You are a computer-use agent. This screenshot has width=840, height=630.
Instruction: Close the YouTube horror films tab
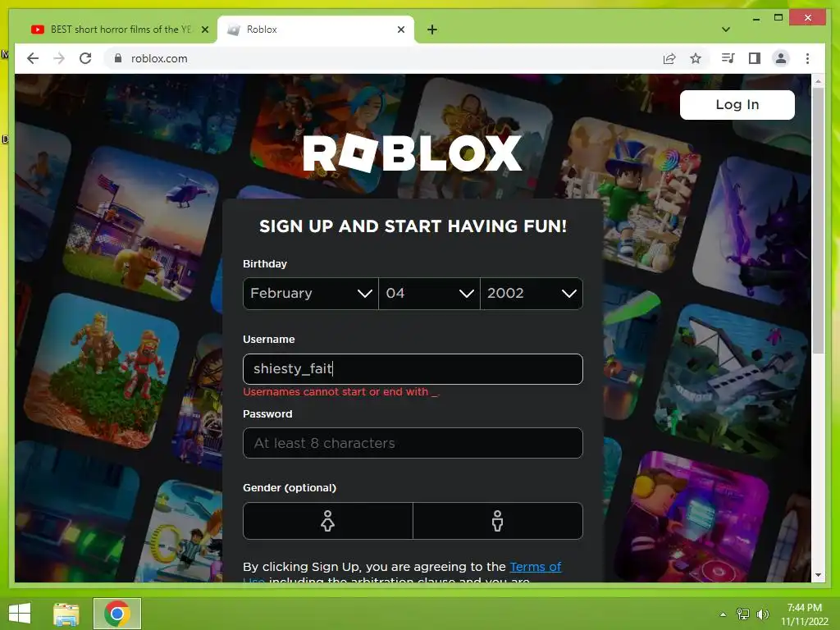204,30
